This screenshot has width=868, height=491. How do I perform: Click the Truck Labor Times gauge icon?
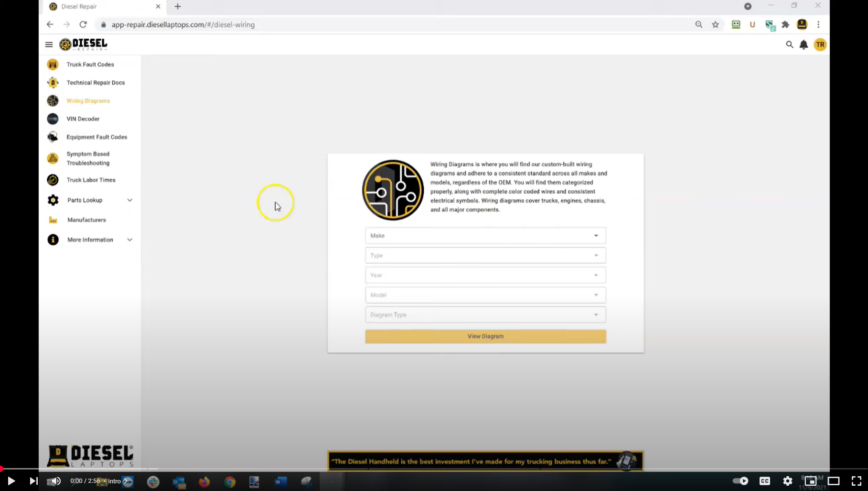click(x=53, y=180)
